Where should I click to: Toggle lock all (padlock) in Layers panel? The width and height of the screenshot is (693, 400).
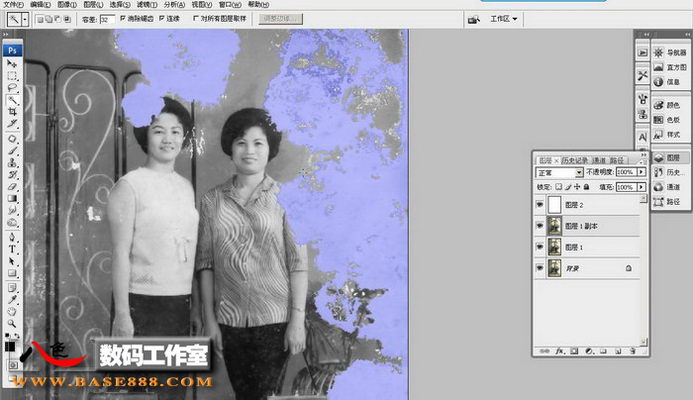pyautogui.click(x=586, y=187)
